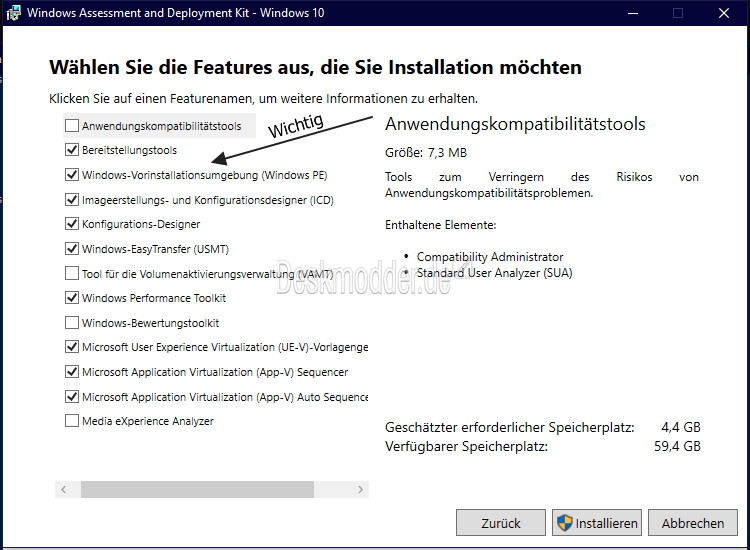The image size is (750, 550).
Task: Uncheck App-V Sequencer checkbox
Action: (72, 372)
